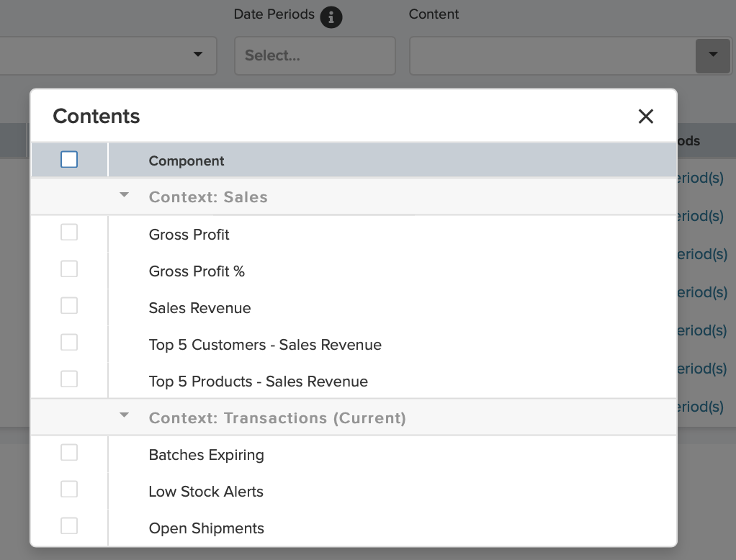736x560 pixels.
Task: Check the Gross Profit % checkbox
Action: (x=69, y=268)
